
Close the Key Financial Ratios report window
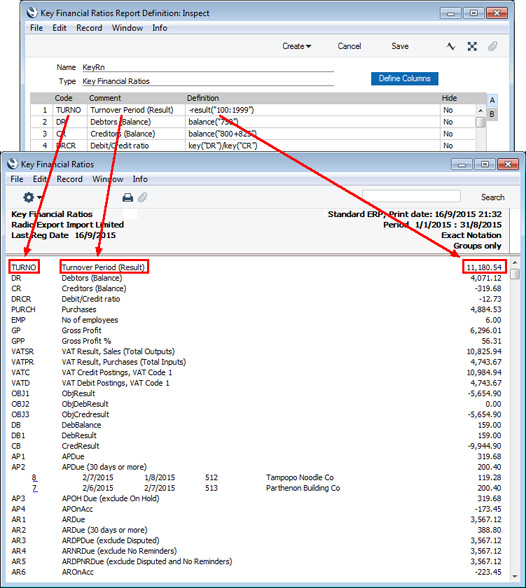[508, 164]
